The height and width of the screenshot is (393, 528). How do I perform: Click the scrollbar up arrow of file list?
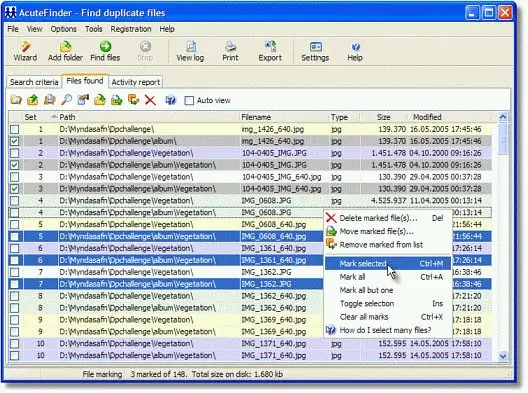click(x=503, y=117)
